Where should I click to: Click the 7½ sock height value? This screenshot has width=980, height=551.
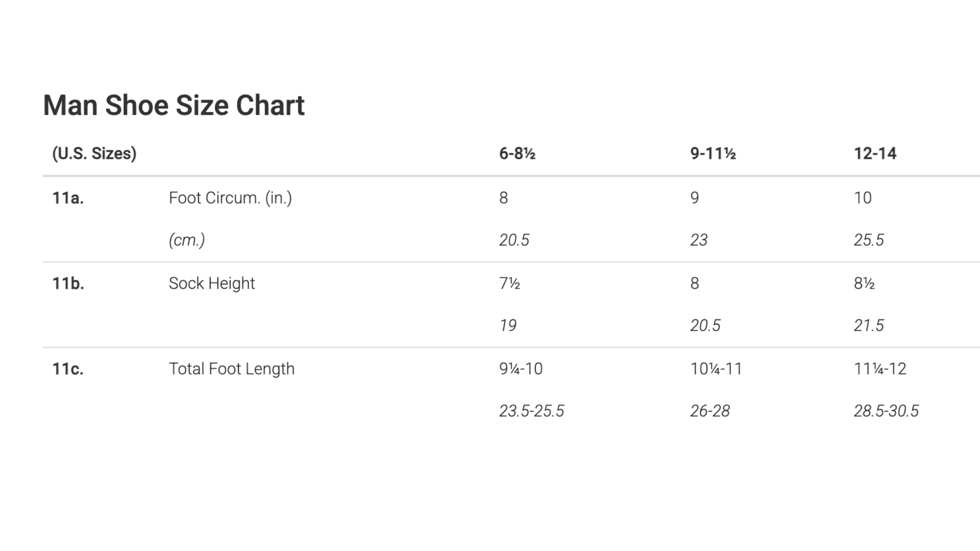click(509, 283)
